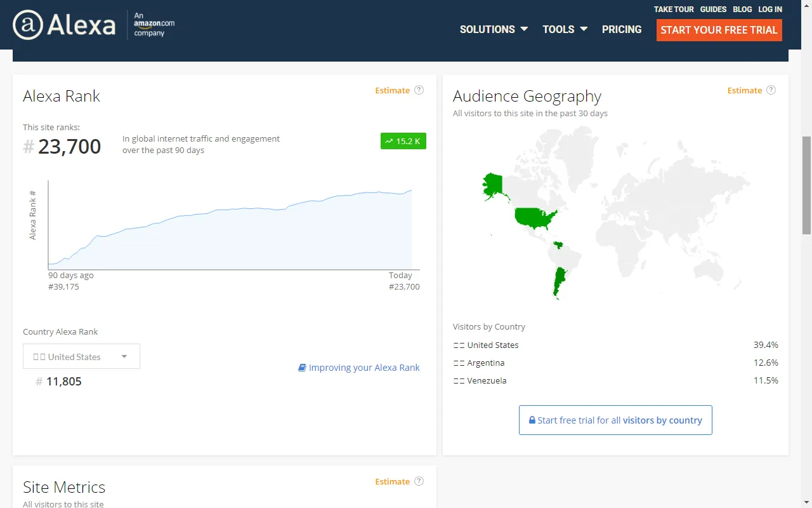Open the Alexa Rank help question mark

click(419, 90)
